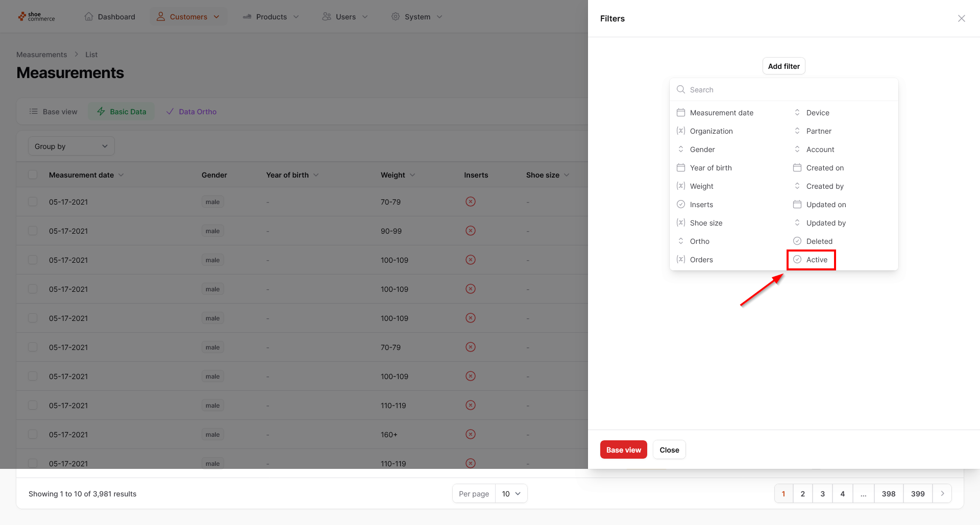Viewport: 980px width, 525px height.
Task: Click the check-circle icon beside Inserts filter
Action: pos(681,204)
